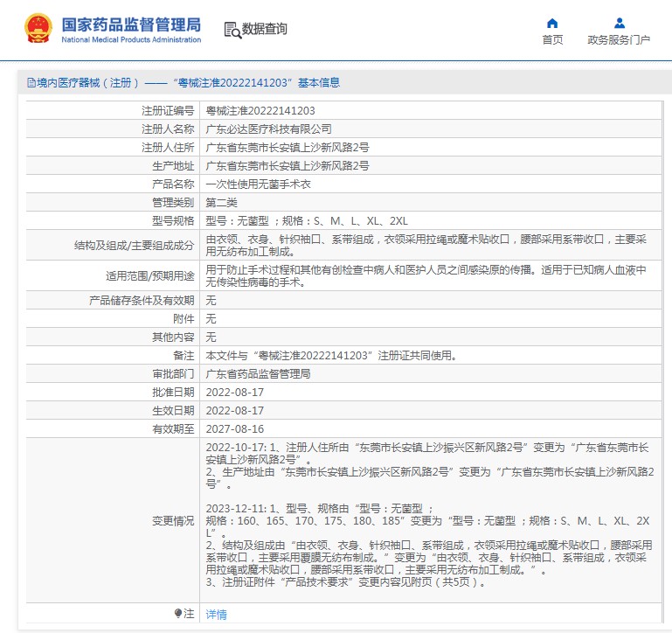Image resolution: width=672 pixels, height=633 pixels.
Task: Click the 产品名称 label
Action: pyautogui.click(x=173, y=184)
